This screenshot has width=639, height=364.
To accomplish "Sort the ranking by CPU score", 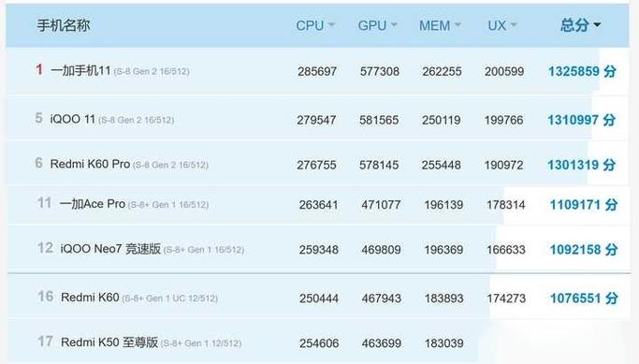I will point(315,25).
